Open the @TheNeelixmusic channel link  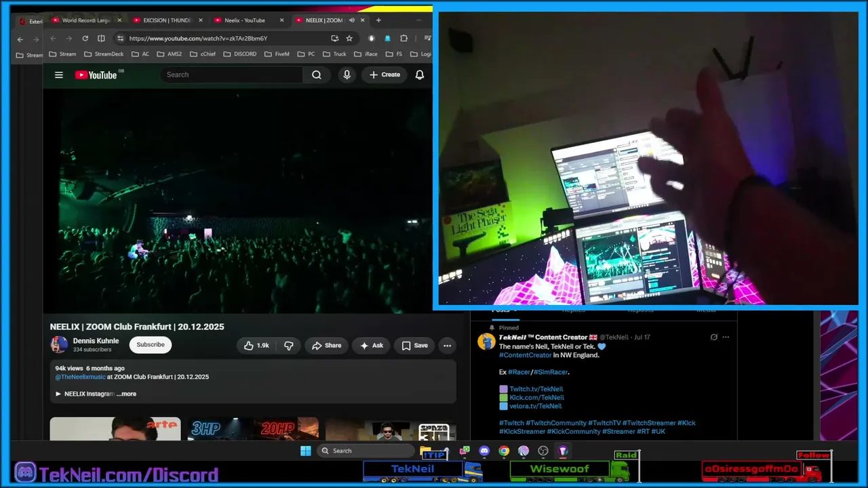(80, 377)
